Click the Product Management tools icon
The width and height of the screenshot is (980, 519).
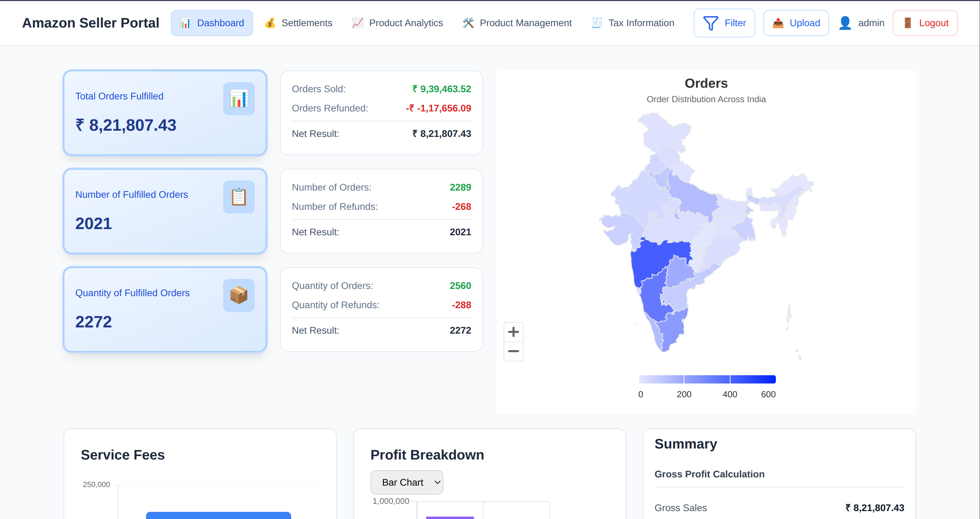click(468, 23)
